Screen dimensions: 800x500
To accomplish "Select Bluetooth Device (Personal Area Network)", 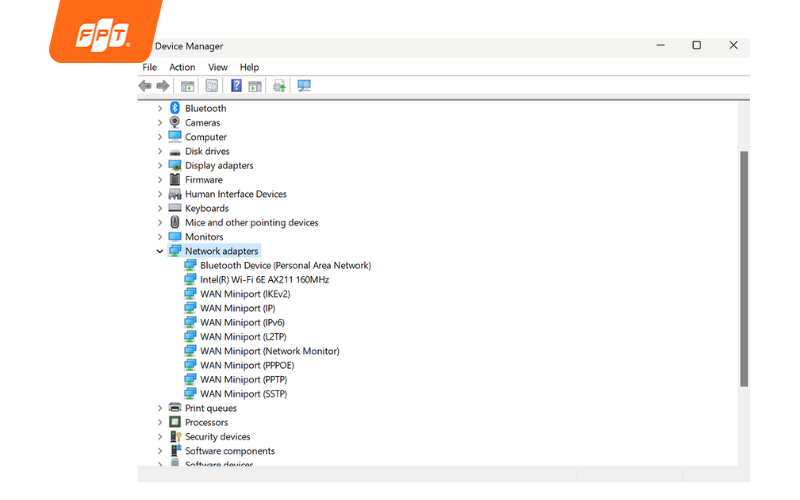I will pyautogui.click(x=285, y=266).
